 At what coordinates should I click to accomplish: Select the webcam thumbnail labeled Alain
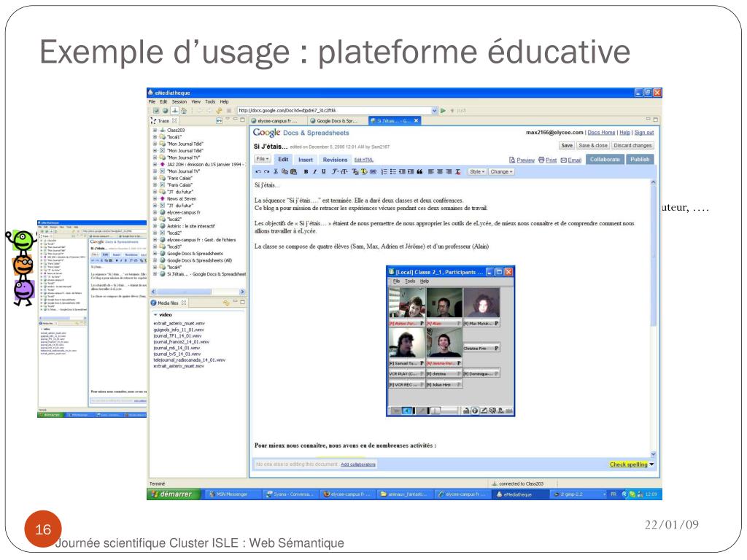[x=444, y=303]
